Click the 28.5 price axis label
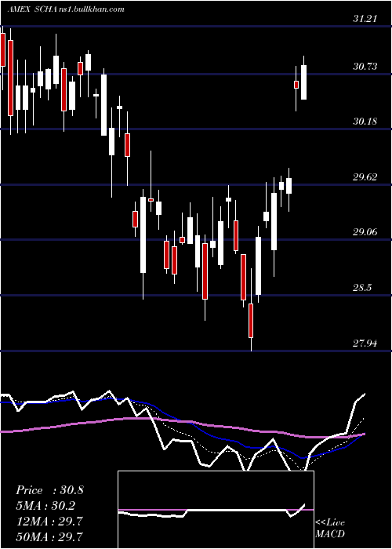This screenshot has height=549, width=392. (362, 288)
